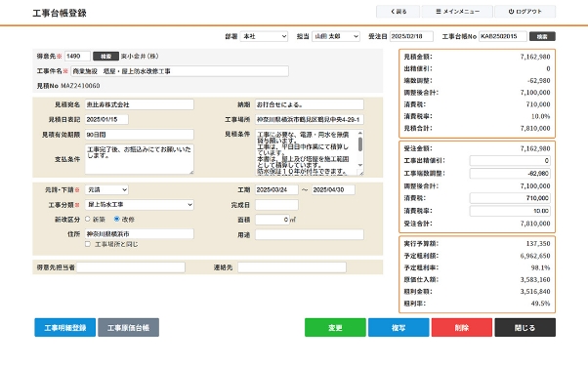This screenshot has height=367, width=588.
Task: Click the search button next to 得意先 code
Action: 105,57
